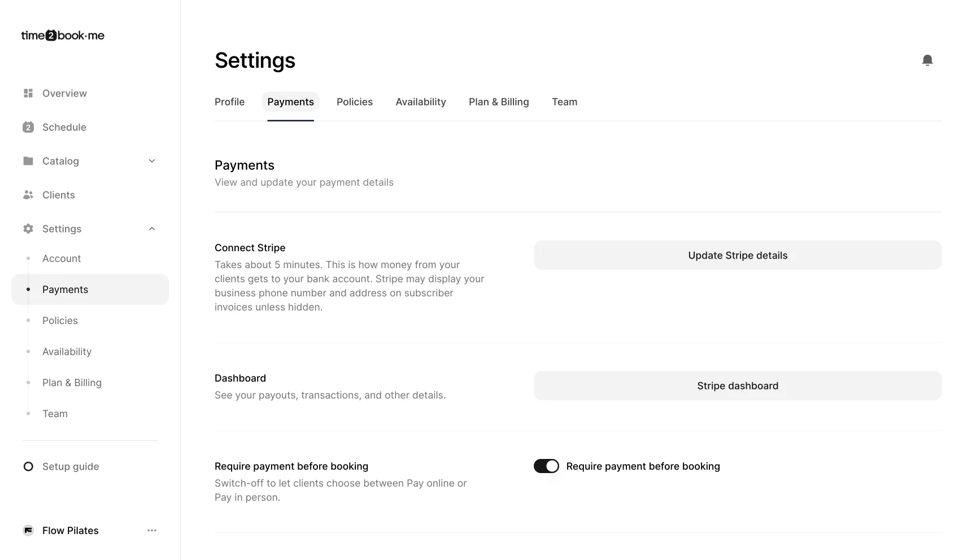Open the Flow Pilates options menu

[152, 530]
